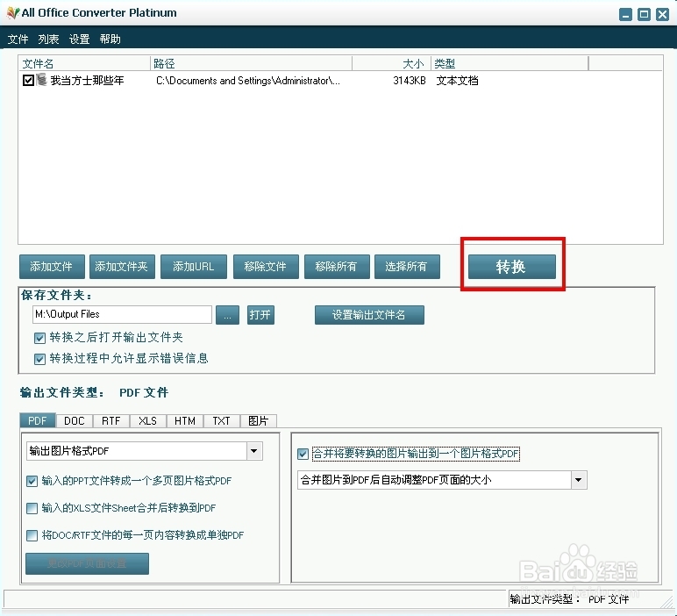The width and height of the screenshot is (677, 616).
Task: Sort by the 类型 column header
Action: [510, 64]
